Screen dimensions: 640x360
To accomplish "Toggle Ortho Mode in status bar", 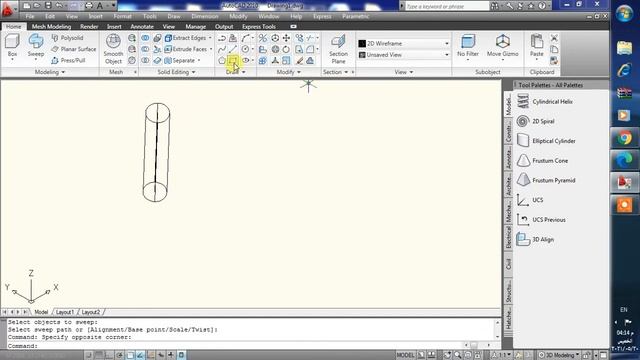I will tap(109, 355).
